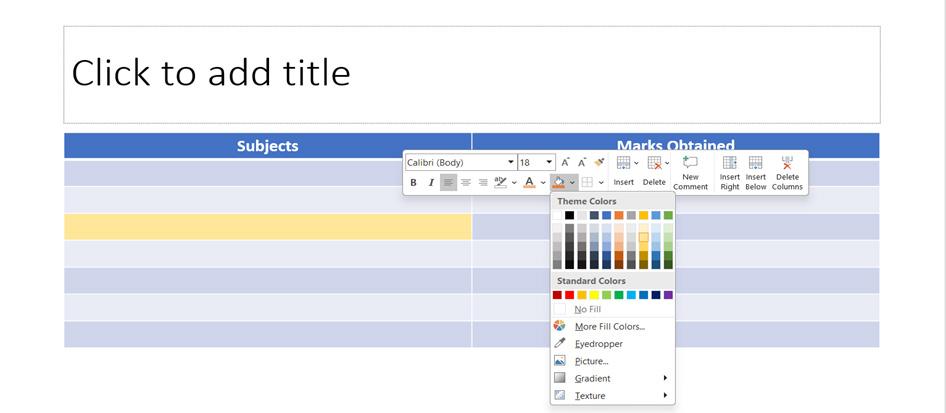Toggle Italic formatting
946x413 pixels.
[x=431, y=183]
